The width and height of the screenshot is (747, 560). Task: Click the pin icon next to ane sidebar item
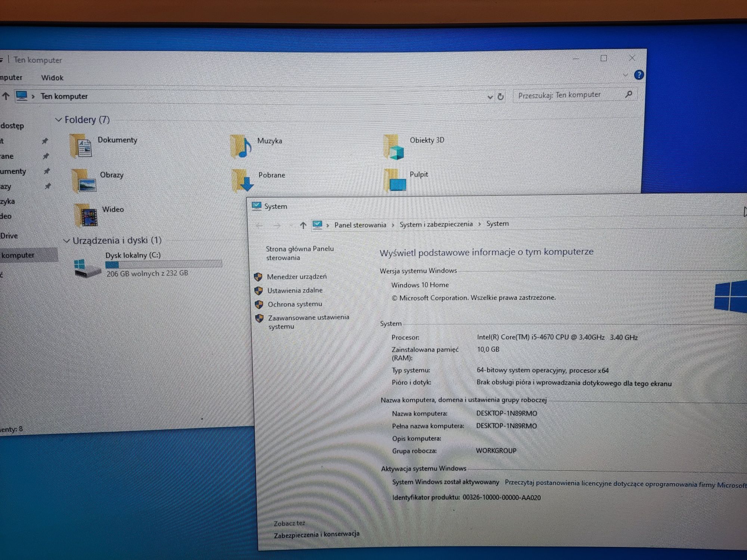(x=46, y=156)
